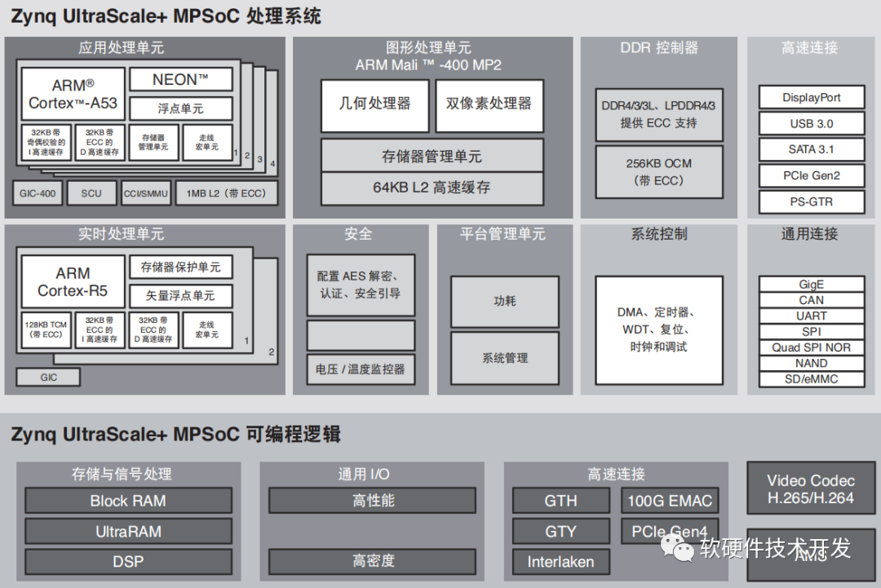Viewport: 881px width, 588px height.
Task: Click the 矢量浮点单元 block
Action: [181, 296]
